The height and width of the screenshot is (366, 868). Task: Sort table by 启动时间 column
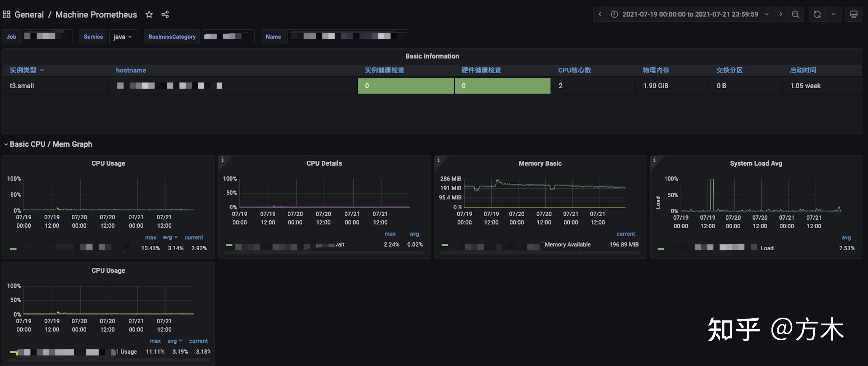[x=802, y=70]
